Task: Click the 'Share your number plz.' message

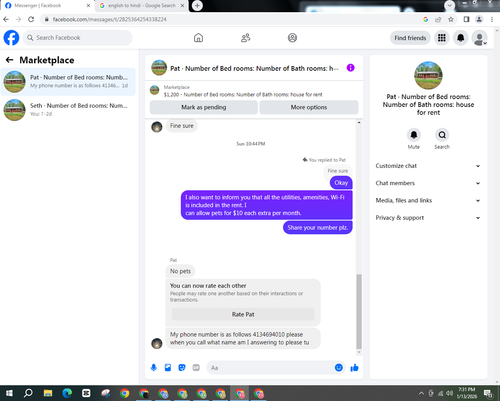Action: (318, 228)
